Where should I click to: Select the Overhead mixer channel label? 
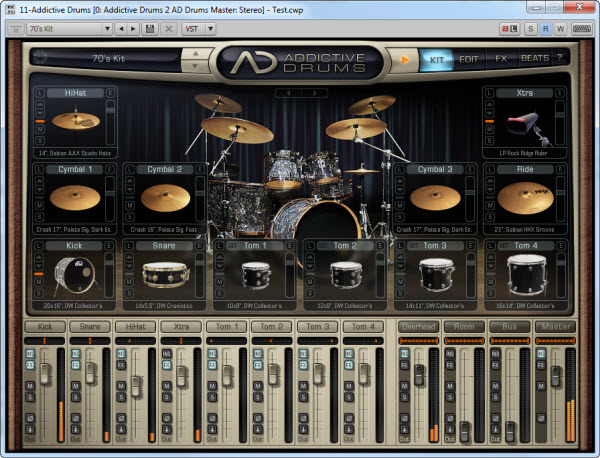[419, 327]
